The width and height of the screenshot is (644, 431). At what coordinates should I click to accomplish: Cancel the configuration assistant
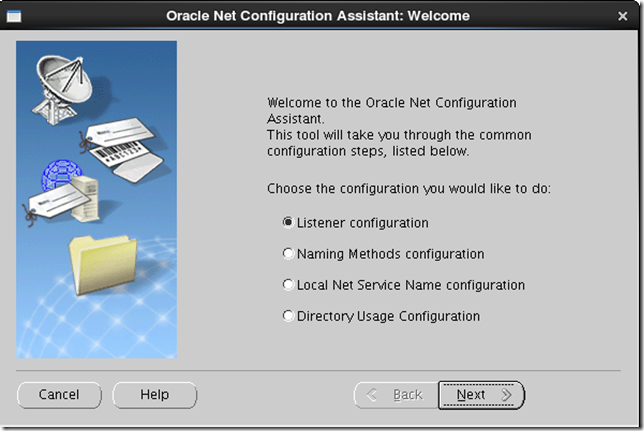59,395
